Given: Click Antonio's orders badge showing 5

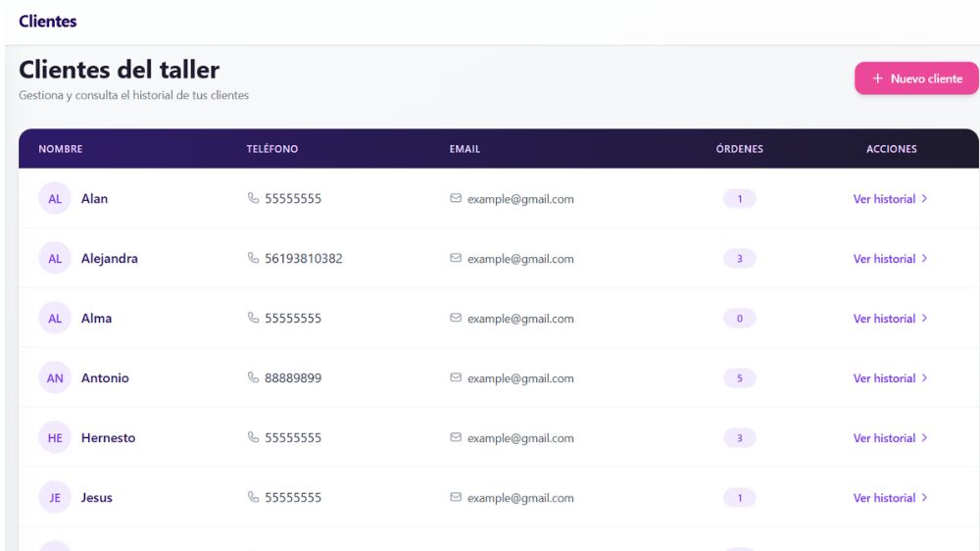Looking at the screenshot, I should [739, 378].
